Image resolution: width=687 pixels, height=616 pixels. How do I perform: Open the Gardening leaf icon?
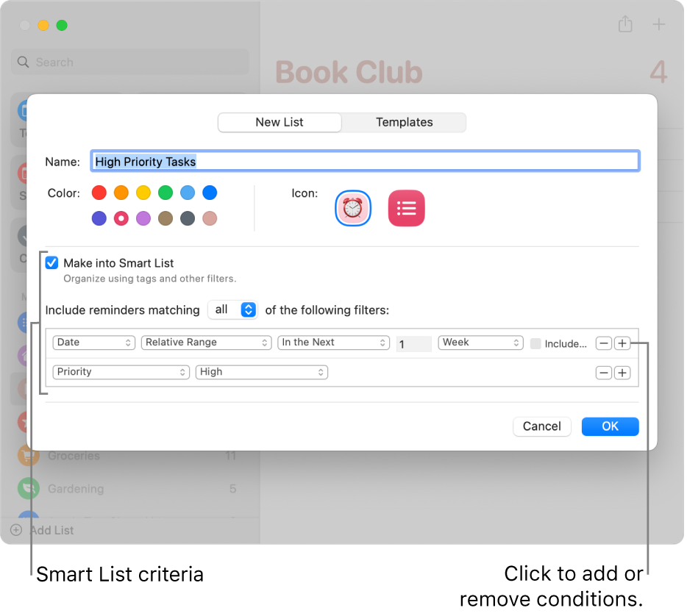coord(27,489)
